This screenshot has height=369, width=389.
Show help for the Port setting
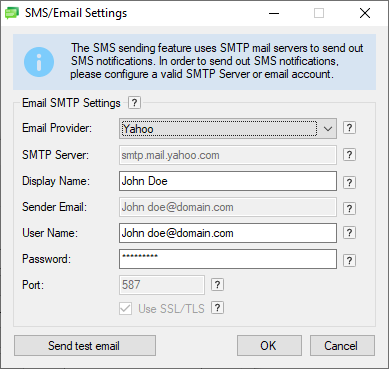pyautogui.click(x=217, y=285)
